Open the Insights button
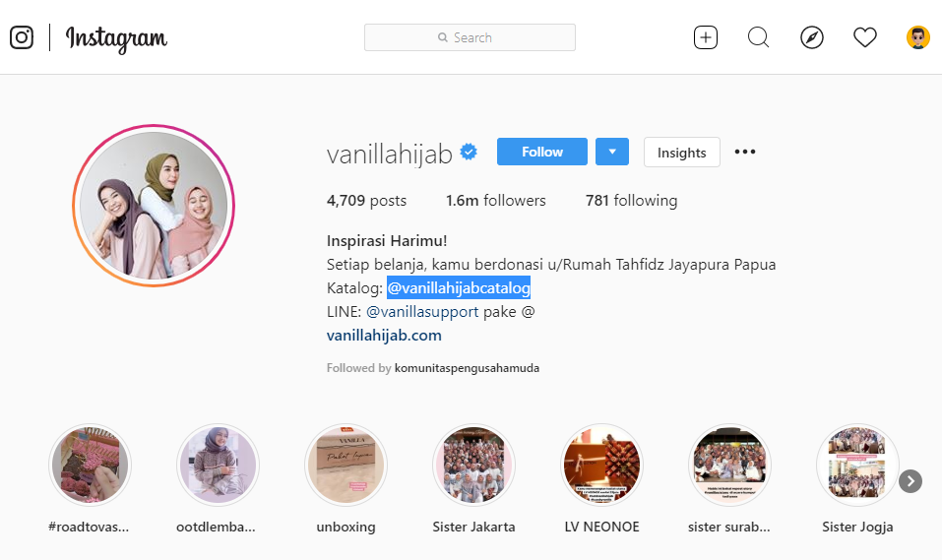The width and height of the screenshot is (942, 560). (682, 152)
